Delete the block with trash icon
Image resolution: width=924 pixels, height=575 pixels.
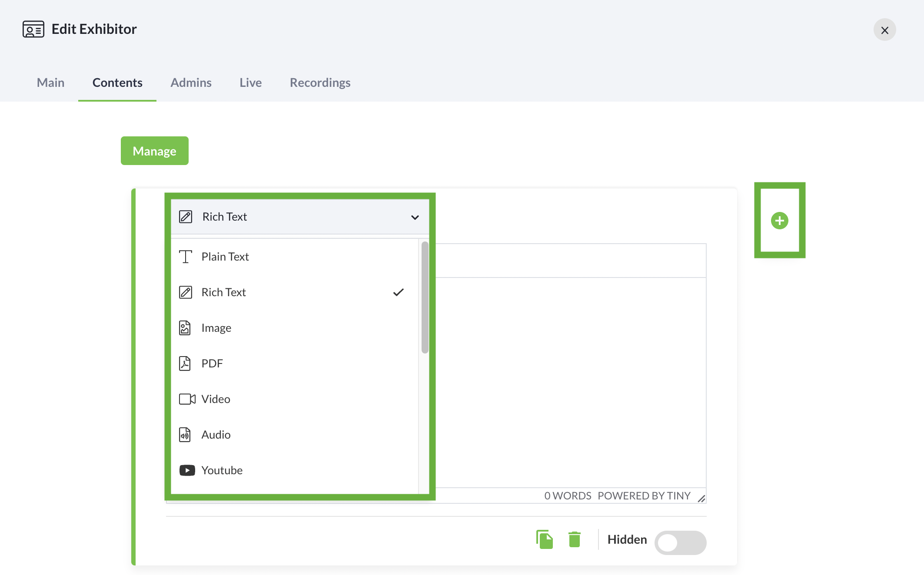click(x=574, y=539)
